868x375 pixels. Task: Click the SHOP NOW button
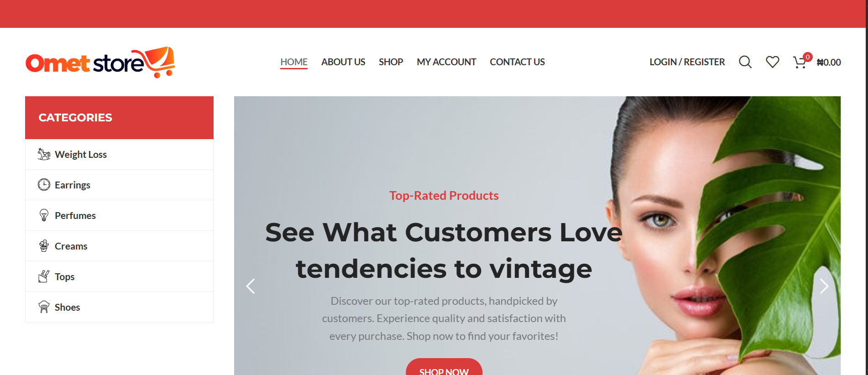[x=444, y=367]
